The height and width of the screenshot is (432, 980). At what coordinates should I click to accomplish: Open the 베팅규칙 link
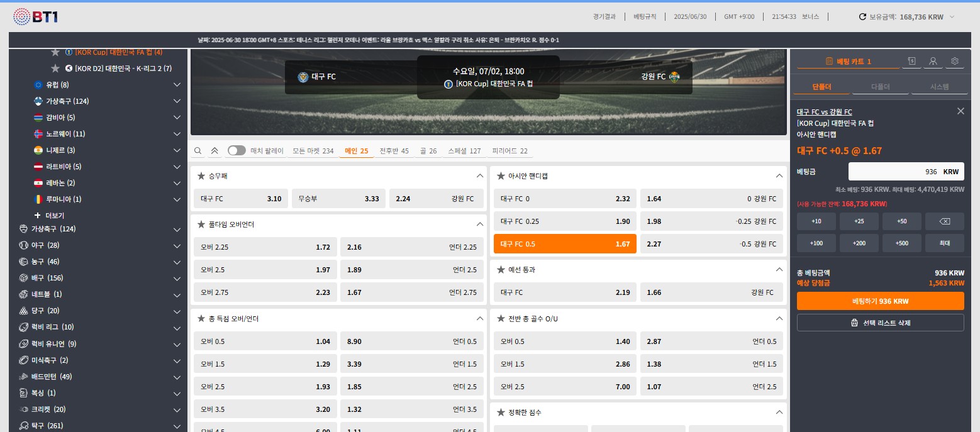coord(645,17)
